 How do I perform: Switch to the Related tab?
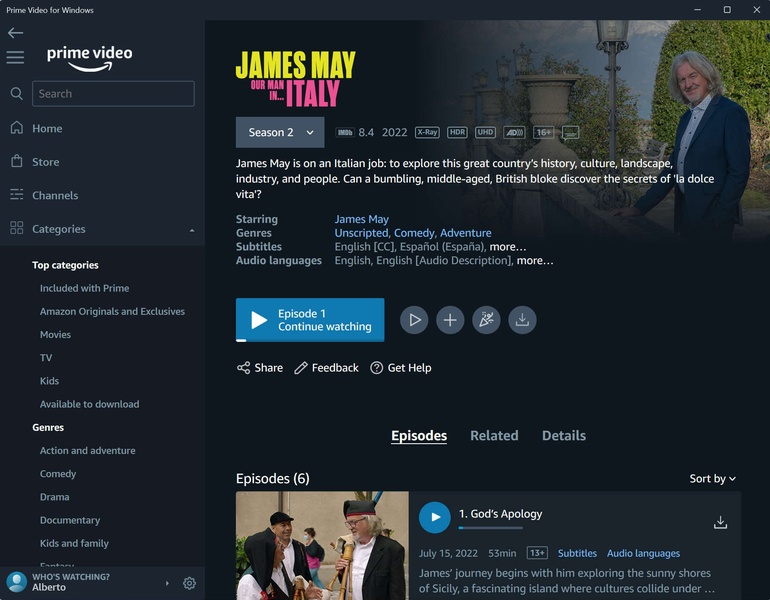pos(494,436)
